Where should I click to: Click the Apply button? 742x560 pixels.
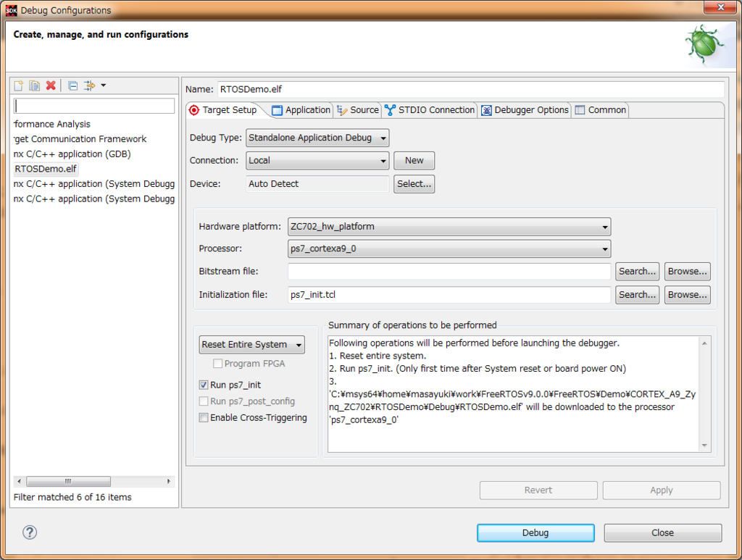click(661, 490)
